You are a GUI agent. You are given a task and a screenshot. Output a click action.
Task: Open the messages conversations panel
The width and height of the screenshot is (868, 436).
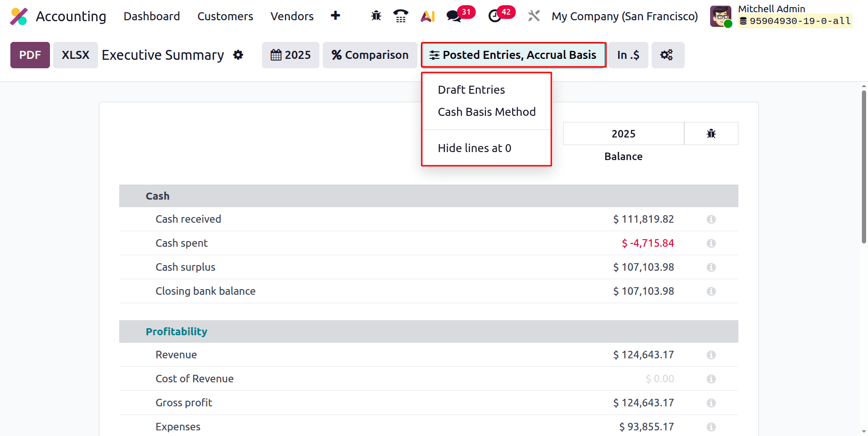tap(454, 16)
